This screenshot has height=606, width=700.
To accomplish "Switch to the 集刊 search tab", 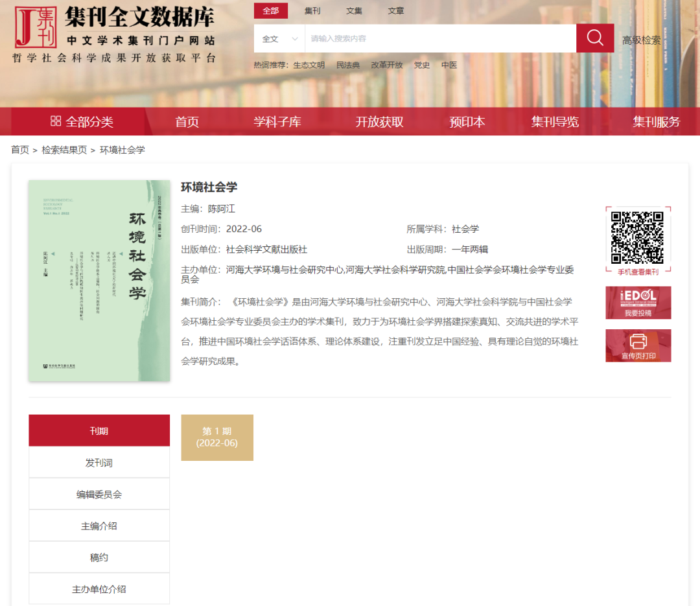I will [x=312, y=10].
